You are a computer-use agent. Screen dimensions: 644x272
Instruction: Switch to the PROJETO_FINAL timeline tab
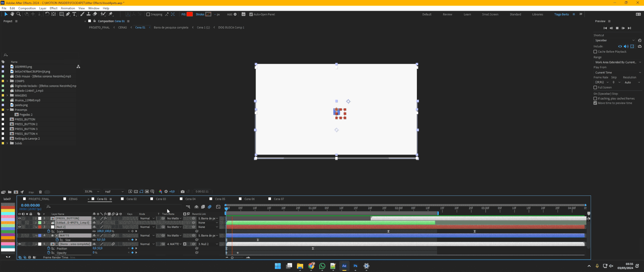39,199
